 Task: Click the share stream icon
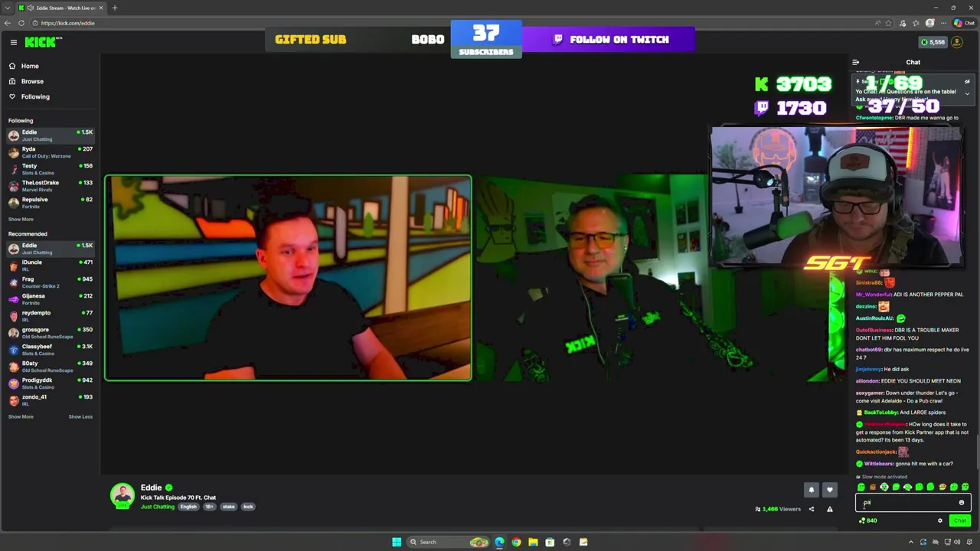812,509
